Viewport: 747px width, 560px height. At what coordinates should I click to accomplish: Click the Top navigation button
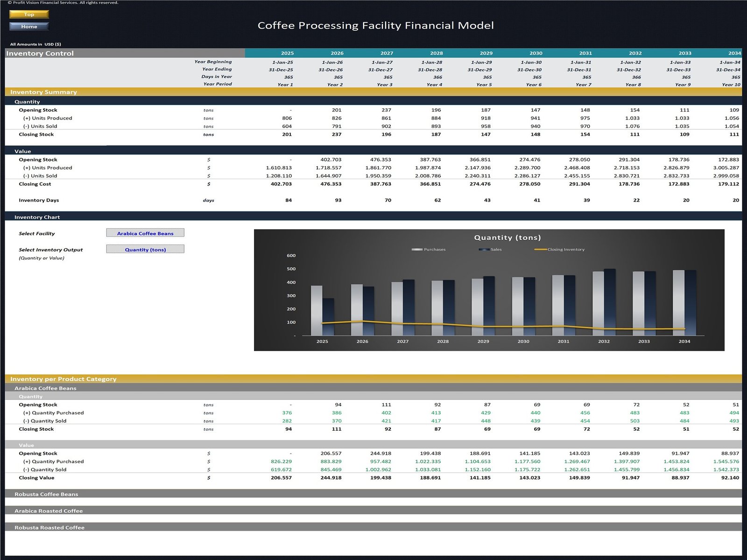[x=29, y=14]
